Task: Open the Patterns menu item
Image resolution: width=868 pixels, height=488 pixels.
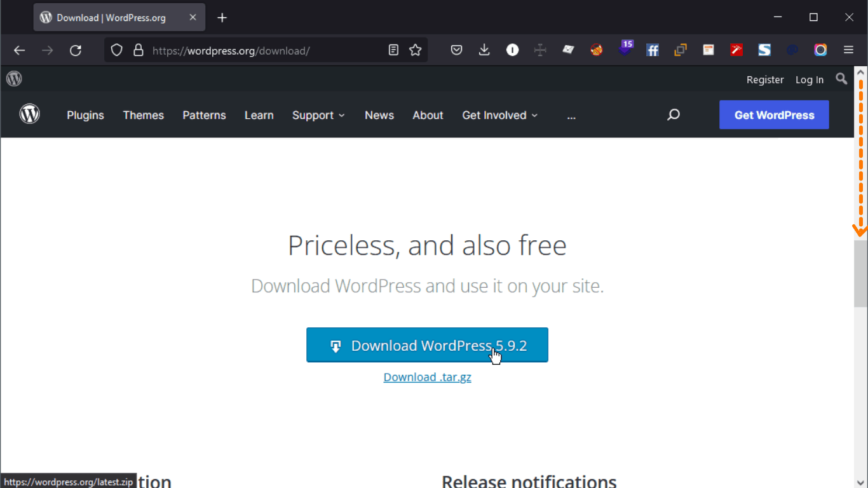Action: point(204,115)
